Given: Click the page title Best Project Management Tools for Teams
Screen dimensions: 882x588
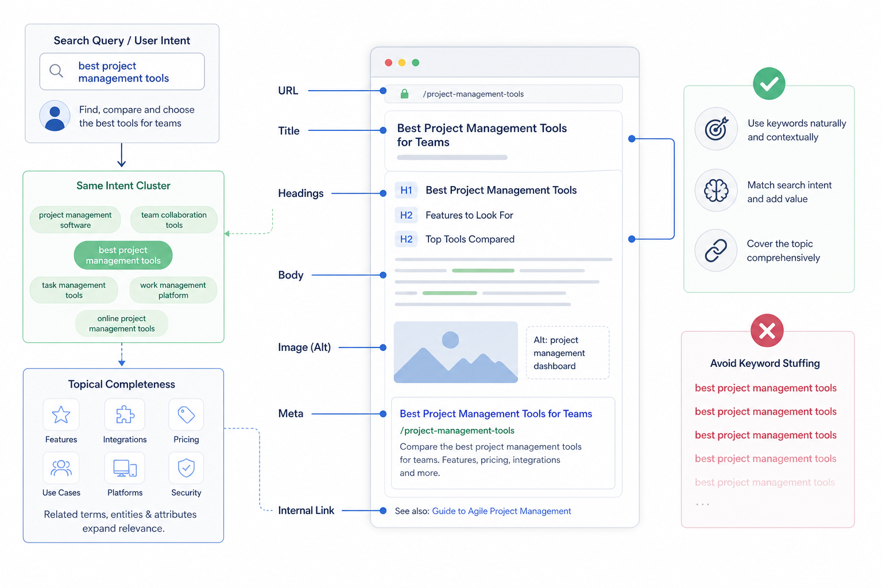Looking at the screenshot, I should coord(482,135).
